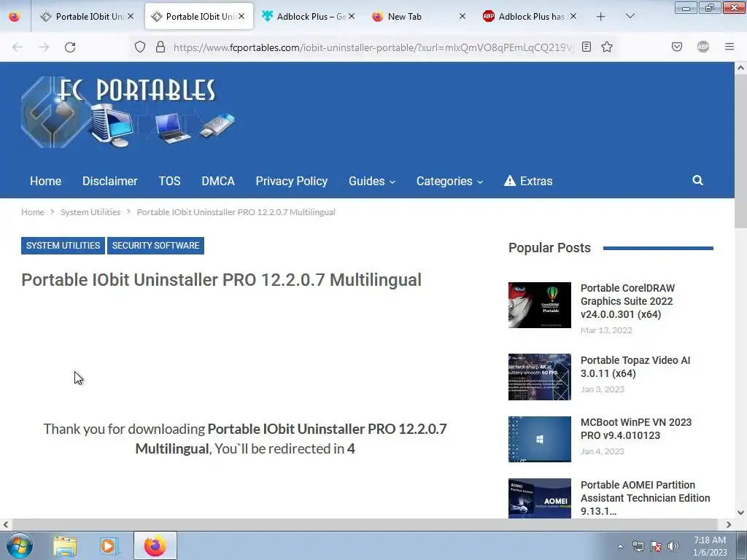The width and height of the screenshot is (747, 560).
Task: Click the site search magnifier icon
Action: coord(697,180)
